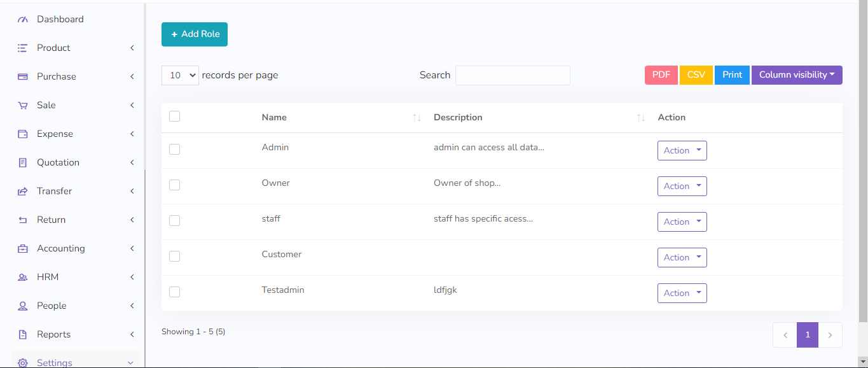Open Sale using its cart icon
The image size is (868, 368).
pyautogui.click(x=22, y=104)
